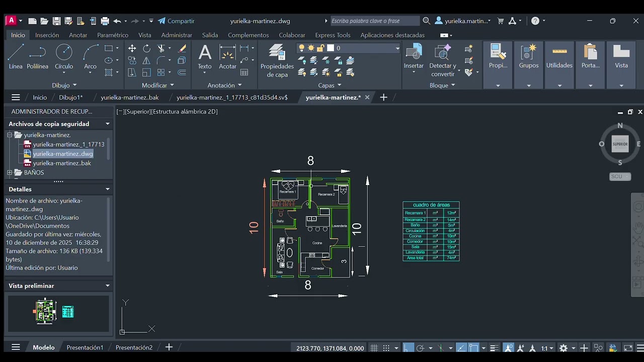
Task: Open the Inserción ribbon tab
Action: point(47,35)
